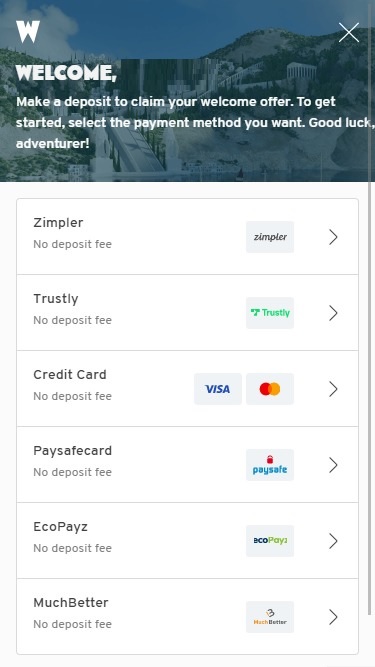375x667 pixels.
Task: Click the W logo in header
Action: click(x=28, y=32)
